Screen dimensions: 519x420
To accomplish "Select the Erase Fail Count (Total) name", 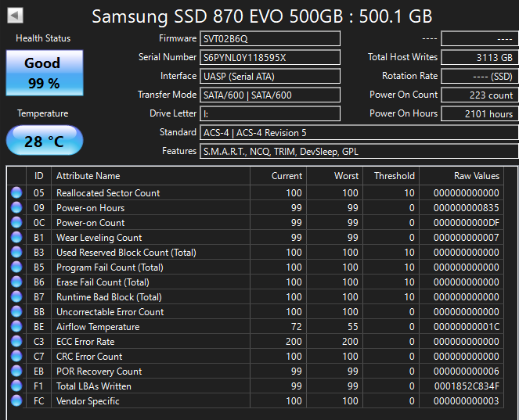I will click(103, 282).
